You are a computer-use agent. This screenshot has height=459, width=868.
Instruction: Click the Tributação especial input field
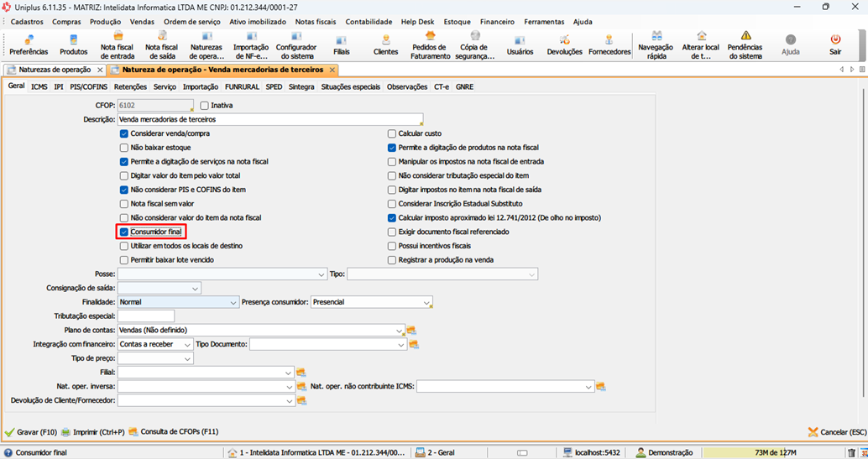pos(146,316)
